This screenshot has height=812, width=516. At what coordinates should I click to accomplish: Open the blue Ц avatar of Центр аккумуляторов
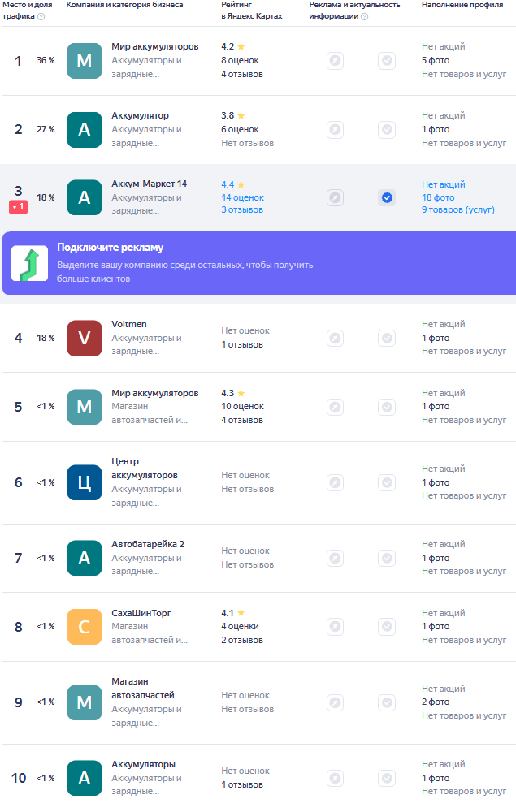click(x=85, y=482)
